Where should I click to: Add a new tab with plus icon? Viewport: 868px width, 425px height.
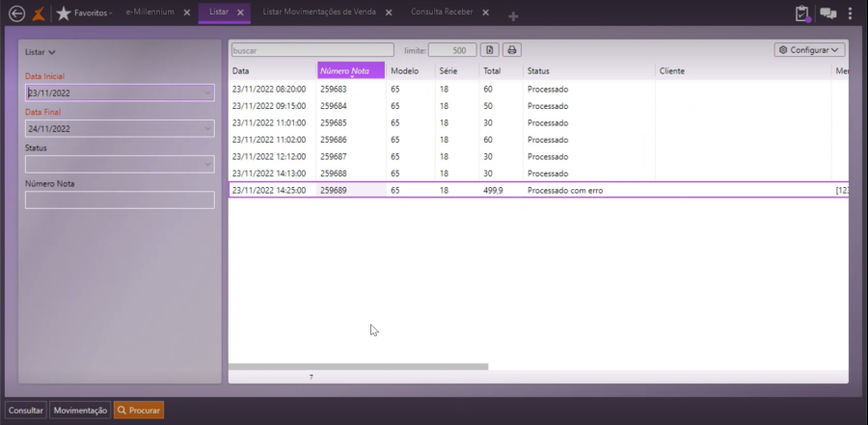[513, 15]
